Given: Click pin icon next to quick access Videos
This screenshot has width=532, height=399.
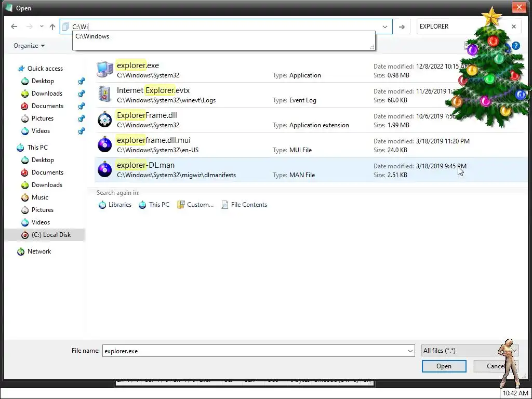Looking at the screenshot, I should click(x=82, y=131).
